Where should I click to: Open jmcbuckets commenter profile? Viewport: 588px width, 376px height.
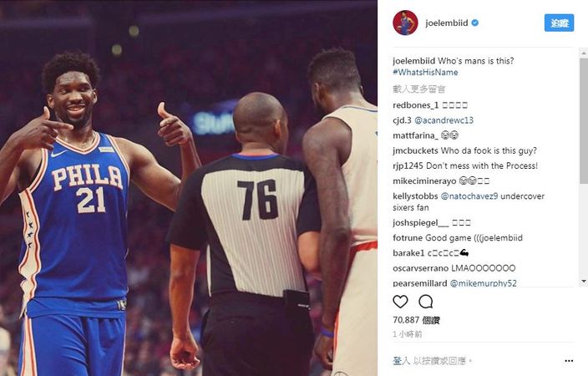(x=415, y=151)
